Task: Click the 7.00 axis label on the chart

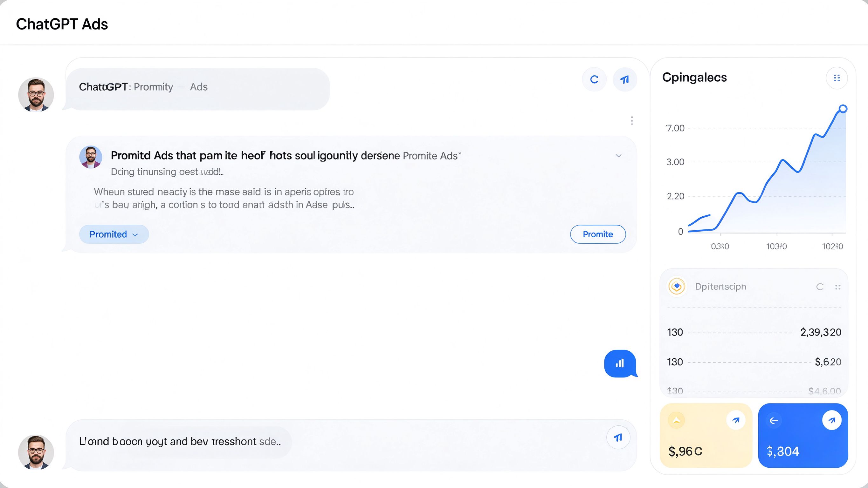Action: click(x=675, y=128)
